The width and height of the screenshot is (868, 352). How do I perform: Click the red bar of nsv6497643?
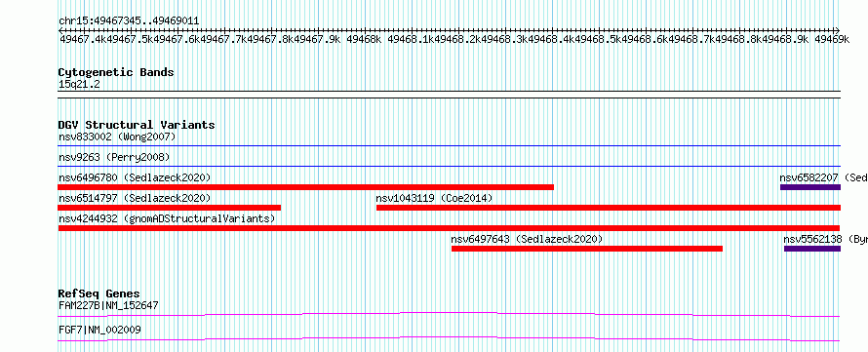point(587,249)
